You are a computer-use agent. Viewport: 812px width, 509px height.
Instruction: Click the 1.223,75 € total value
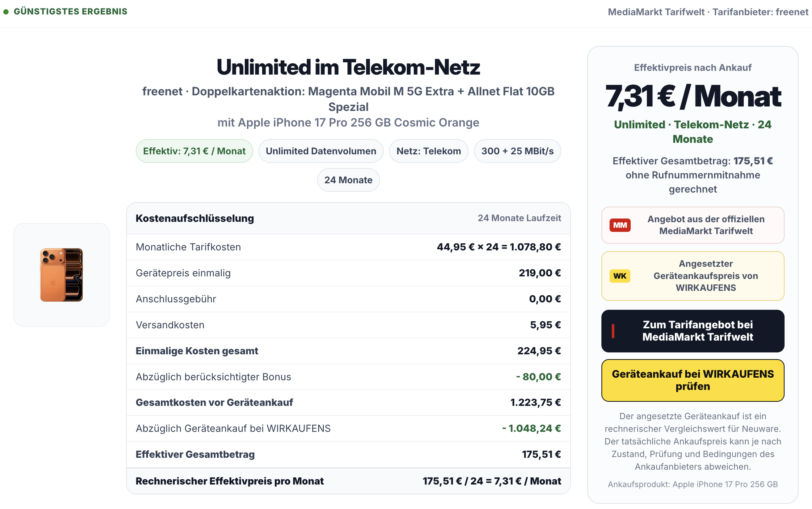[535, 403]
